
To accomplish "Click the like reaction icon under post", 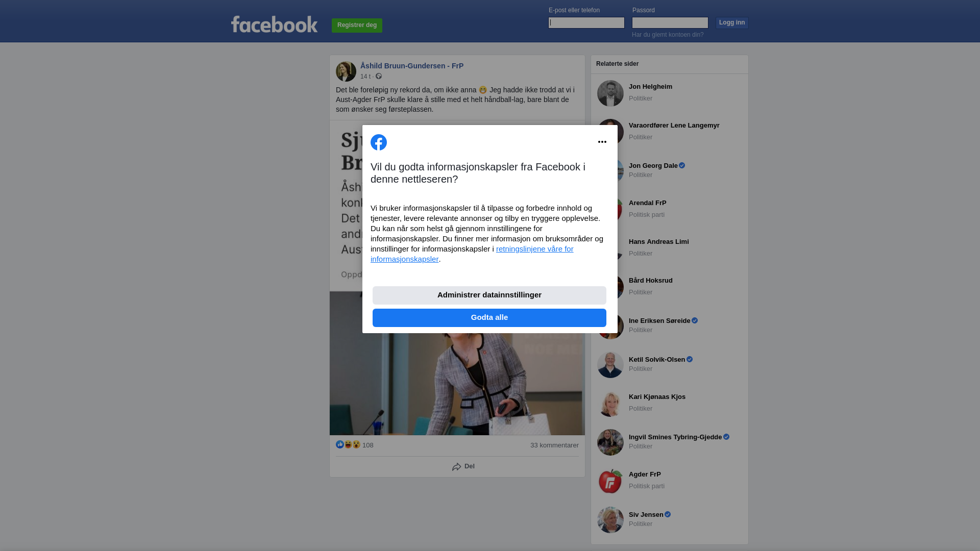I will coord(340,444).
